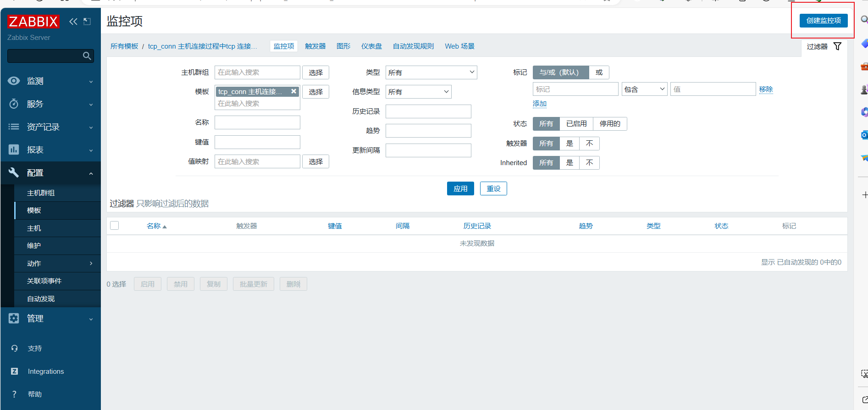The height and width of the screenshot is (410, 868).
Task: Click the 帮助 question mark icon
Action: click(x=14, y=394)
